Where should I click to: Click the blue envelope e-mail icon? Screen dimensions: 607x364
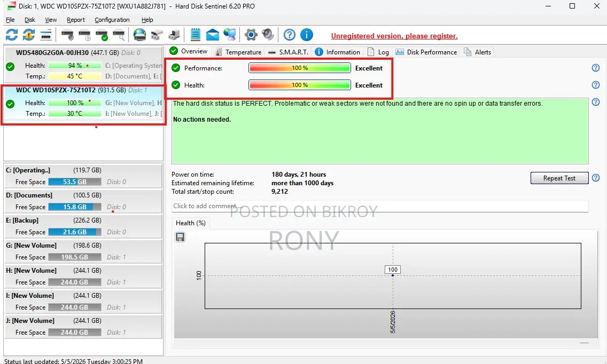(x=213, y=35)
